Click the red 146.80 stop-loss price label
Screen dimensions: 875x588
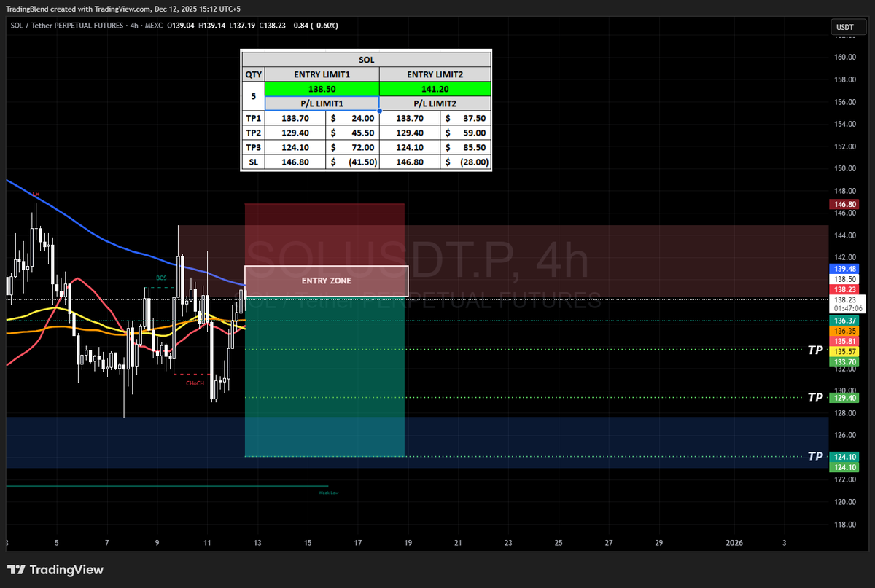pyautogui.click(x=844, y=205)
